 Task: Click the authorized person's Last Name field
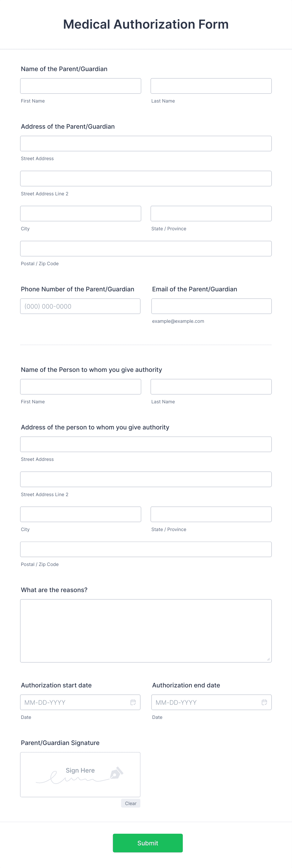click(211, 386)
